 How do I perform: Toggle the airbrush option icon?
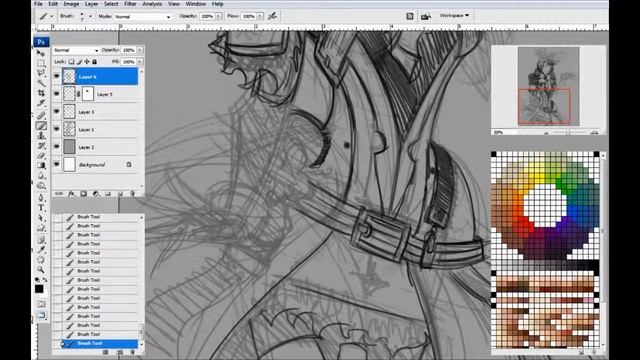click(272, 16)
